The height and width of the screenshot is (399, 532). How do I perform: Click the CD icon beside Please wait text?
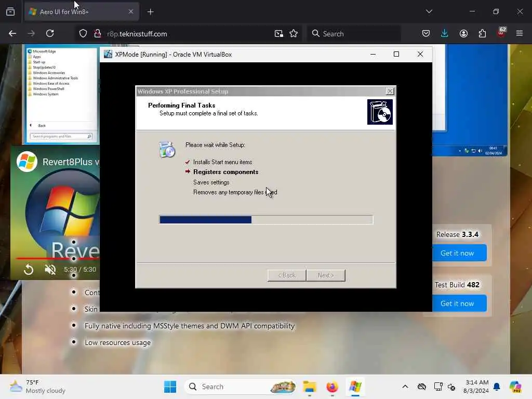167,150
